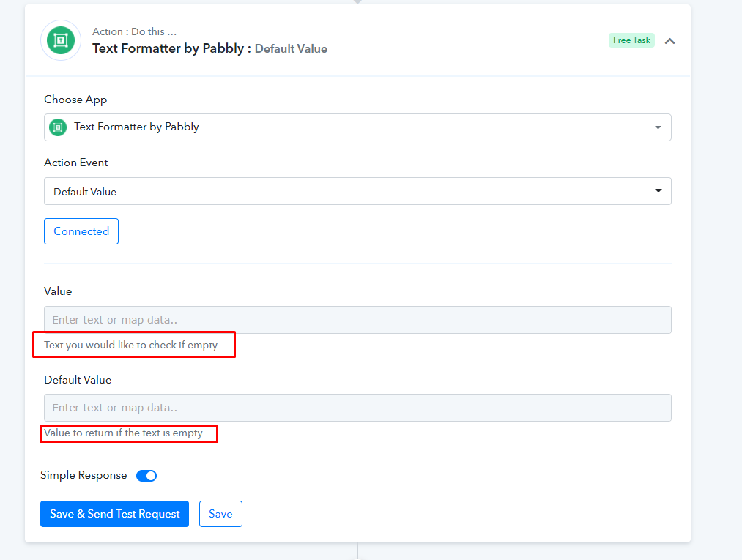Click the small Text Formatter icon in Choose App
Screen dimensions: 742x560
coord(58,127)
